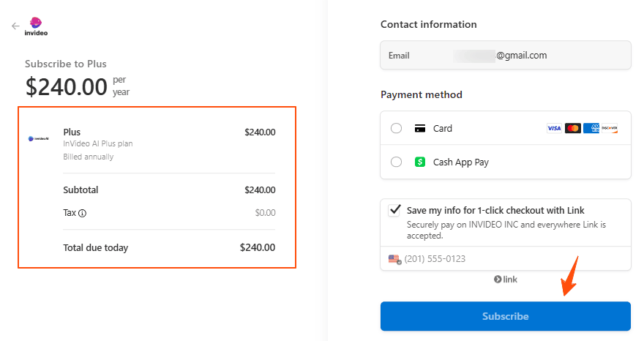Viewport: 644px width, 341px height.
Task: Click the link logo below phone field
Action: coord(506,280)
